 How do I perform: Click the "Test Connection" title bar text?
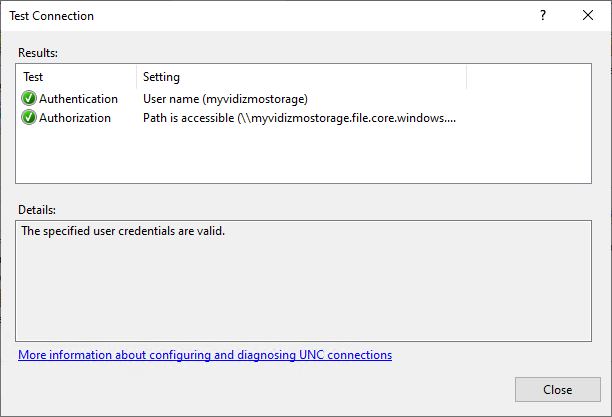pyautogui.click(x=58, y=16)
